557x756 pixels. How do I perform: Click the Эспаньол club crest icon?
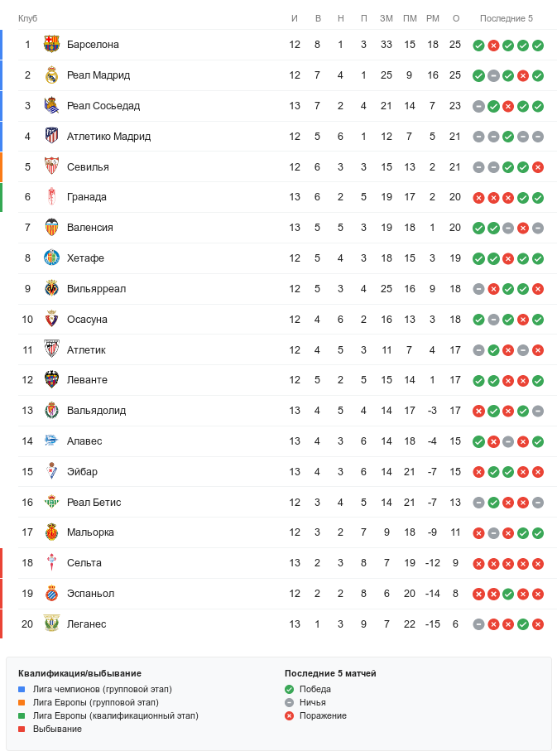pos(51,594)
